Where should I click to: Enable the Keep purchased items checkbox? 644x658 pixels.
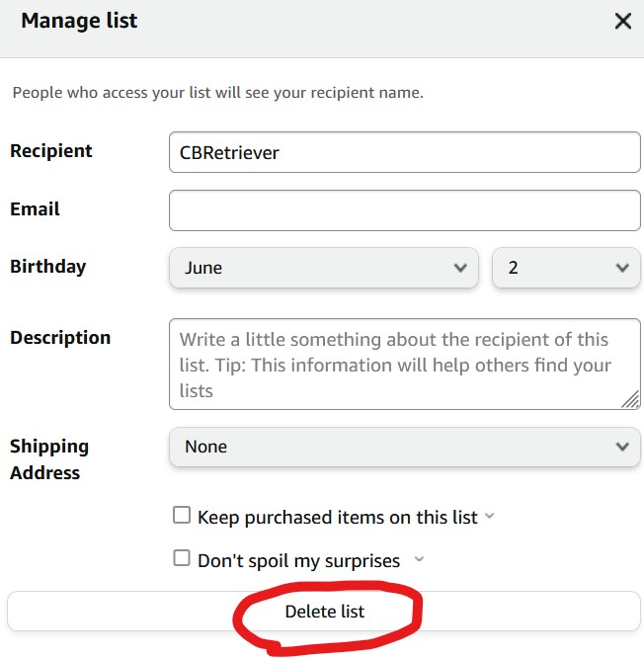point(182,515)
